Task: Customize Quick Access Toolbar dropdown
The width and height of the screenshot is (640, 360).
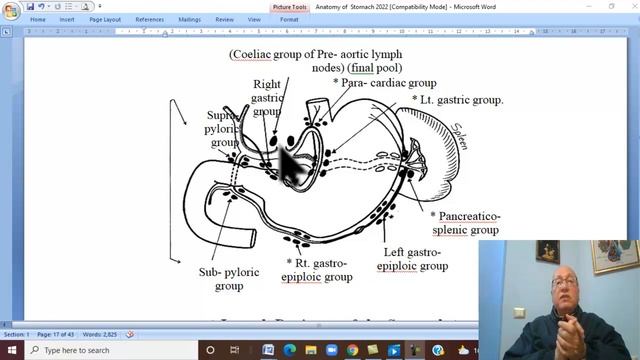Action: coord(100,7)
